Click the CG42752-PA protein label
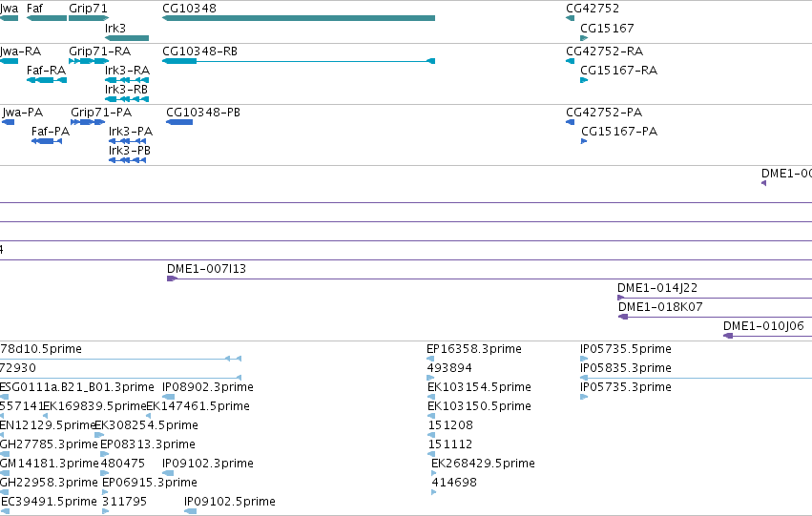This screenshot has height=516, width=812. click(604, 113)
